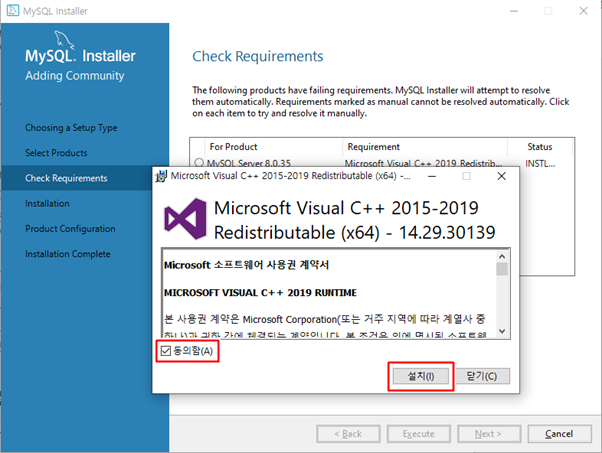The image size is (602, 453).
Task: Click the INSTL... status cell
Action: tap(540, 164)
